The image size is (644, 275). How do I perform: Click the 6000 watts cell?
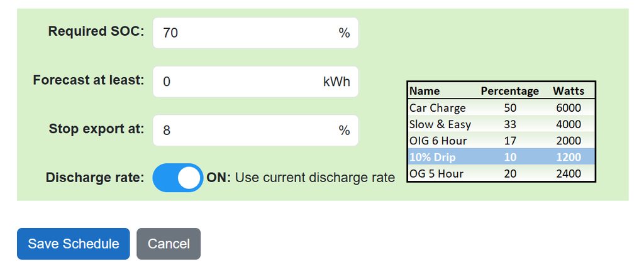coord(569,108)
